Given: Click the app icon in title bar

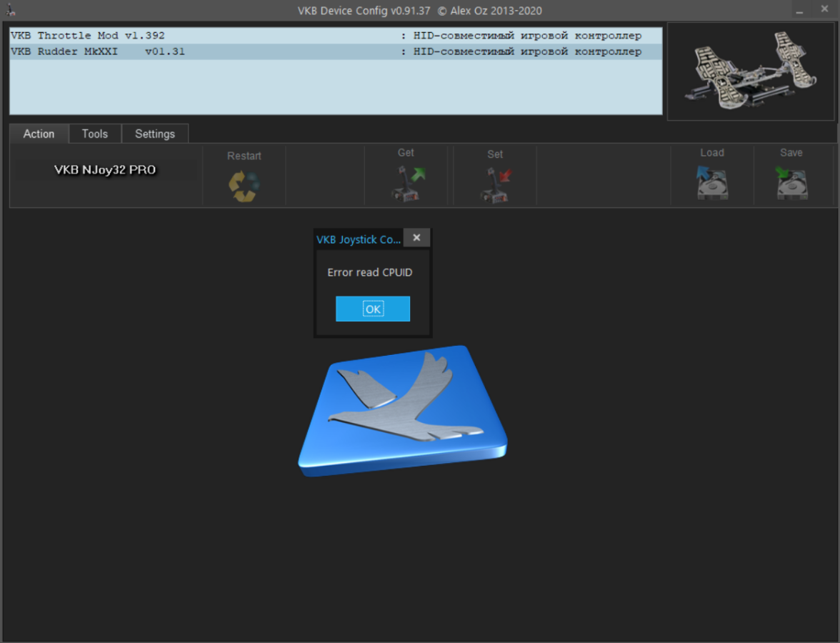Looking at the screenshot, I should coord(10,10).
